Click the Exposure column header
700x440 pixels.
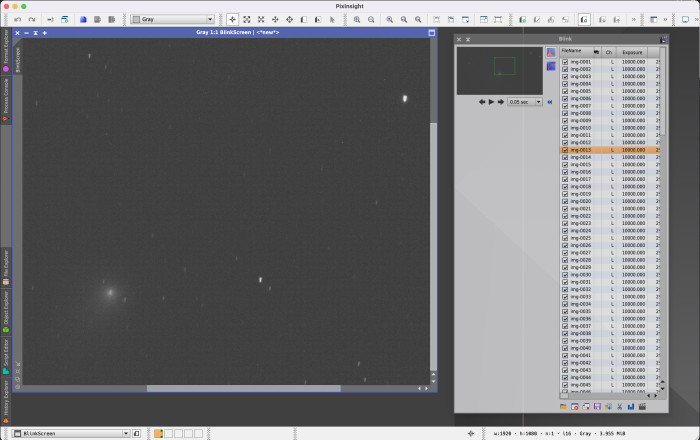(x=632, y=52)
